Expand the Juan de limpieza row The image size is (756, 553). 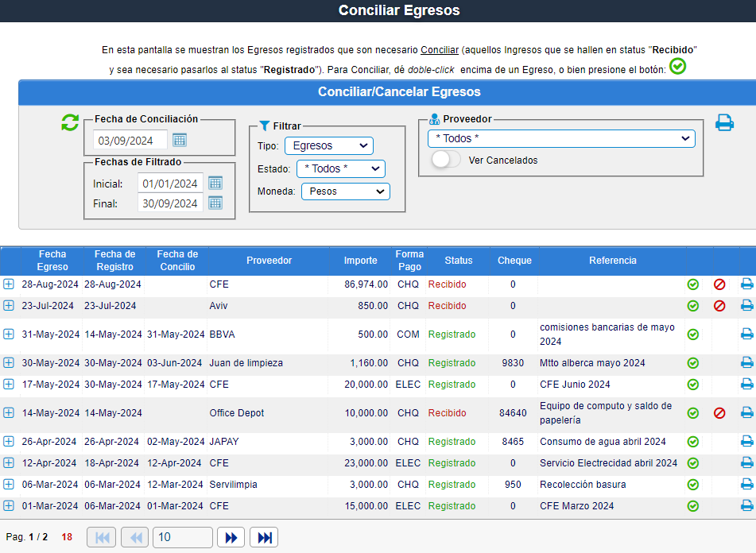(9, 363)
